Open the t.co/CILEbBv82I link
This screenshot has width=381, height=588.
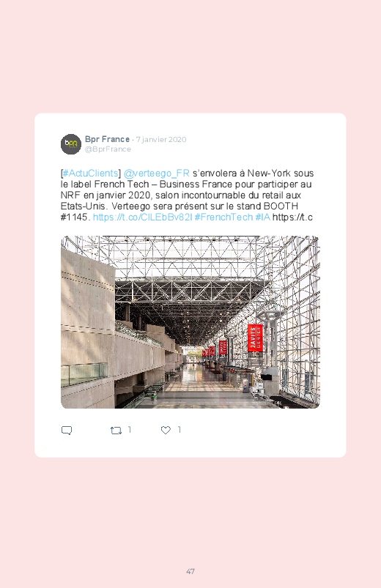tap(143, 217)
